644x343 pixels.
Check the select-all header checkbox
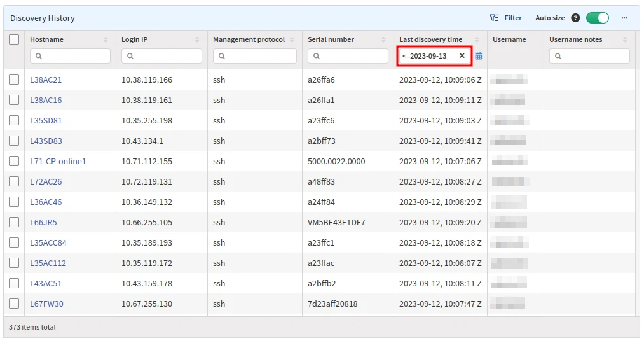click(14, 39)
